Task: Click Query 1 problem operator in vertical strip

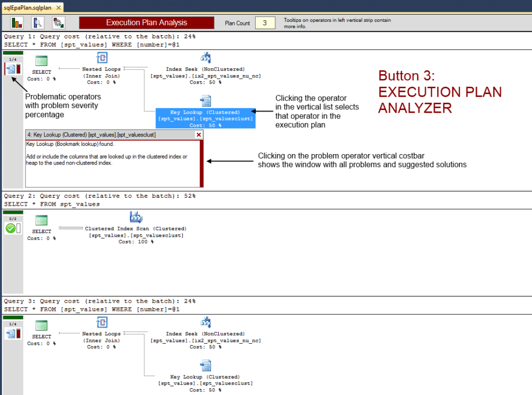Action: click(x=10, y=69)
